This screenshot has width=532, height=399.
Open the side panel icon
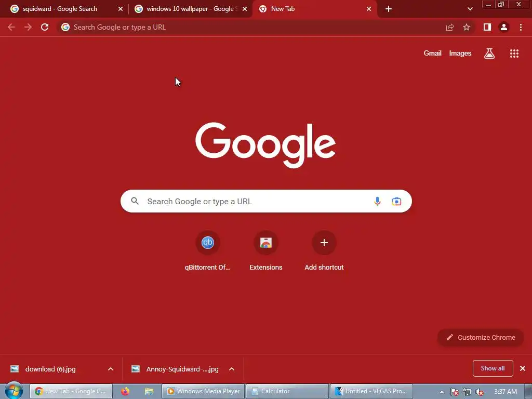coord(487,27)
